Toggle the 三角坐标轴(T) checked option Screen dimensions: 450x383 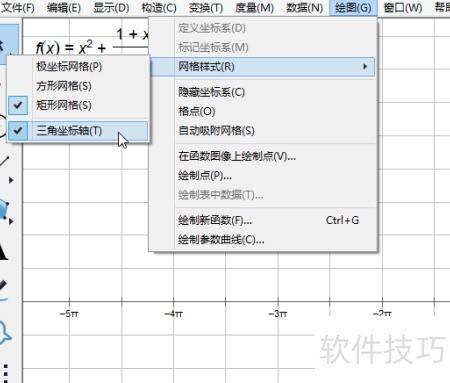pos(78,131)
